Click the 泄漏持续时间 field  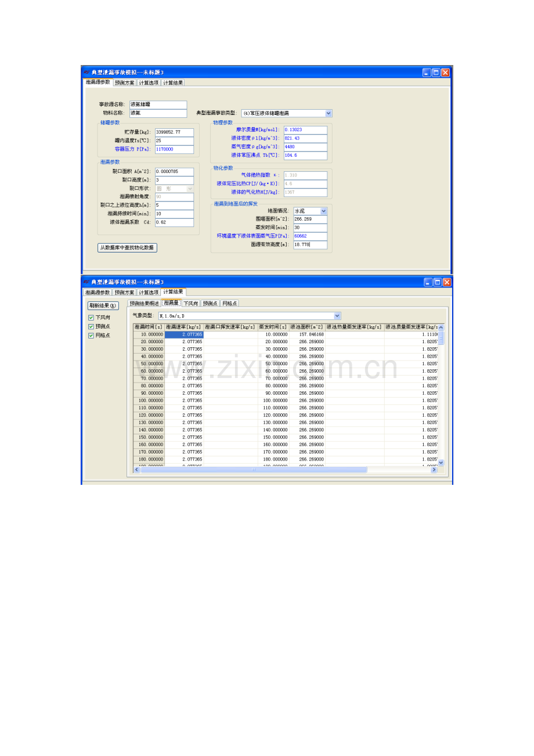click(174, 214)
